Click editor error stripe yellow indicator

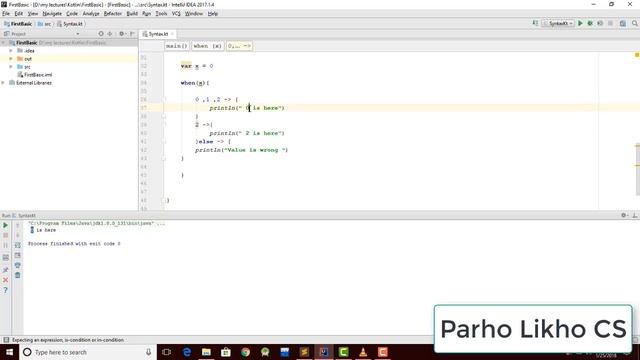[637, 55]
